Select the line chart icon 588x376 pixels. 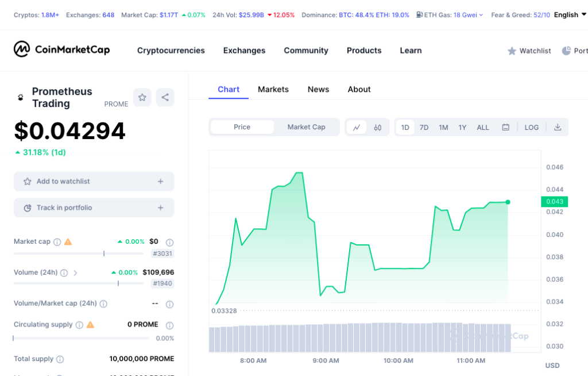pos(357,127)
